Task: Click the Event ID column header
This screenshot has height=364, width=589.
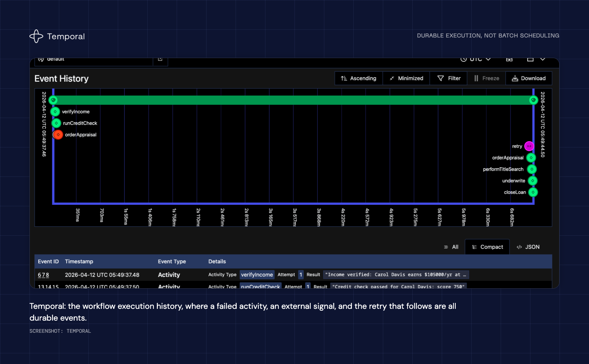Action: click(x=48, y=261)
